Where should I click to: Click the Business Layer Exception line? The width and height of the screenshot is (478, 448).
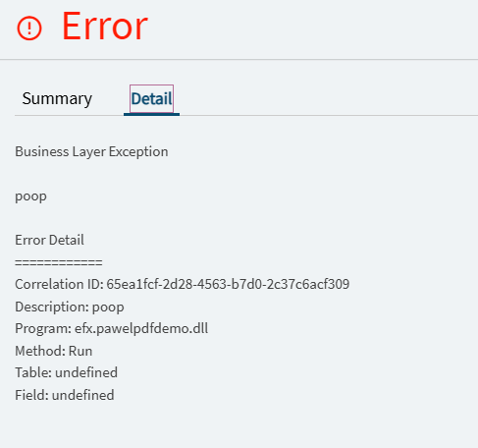pos(91,152)
